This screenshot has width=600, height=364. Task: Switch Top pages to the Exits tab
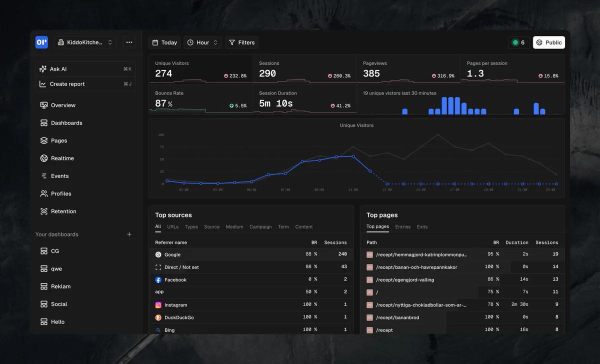[x=422, y=227]
